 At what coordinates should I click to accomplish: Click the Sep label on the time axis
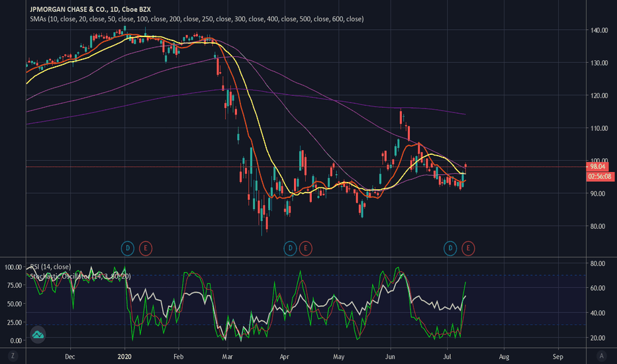pos(558,357)
